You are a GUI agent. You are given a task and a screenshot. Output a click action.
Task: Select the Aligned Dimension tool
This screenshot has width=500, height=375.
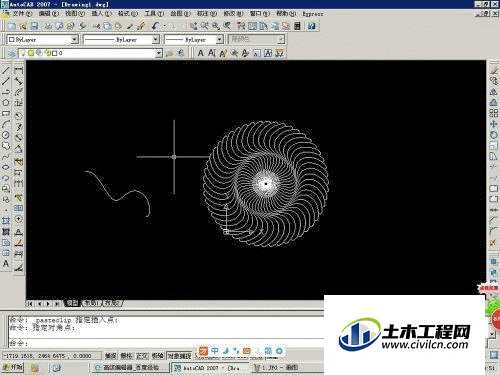pyautogui.click(x=19, y=81)
